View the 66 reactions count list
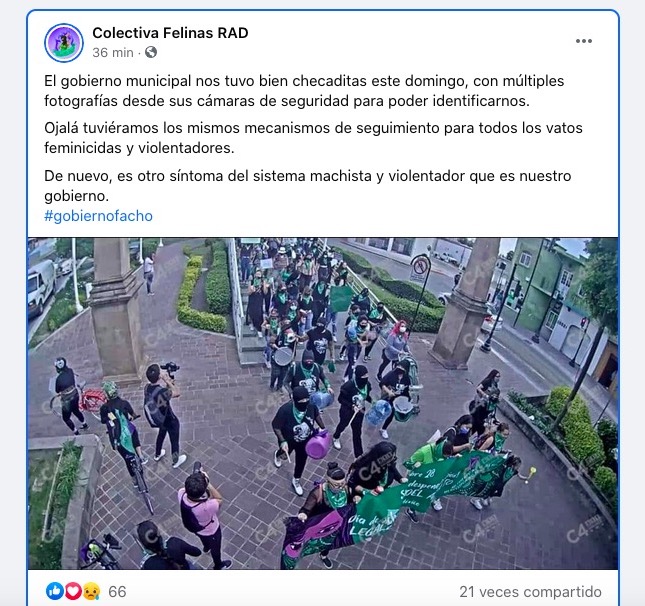The image size is (645, 606). [117, 592]
